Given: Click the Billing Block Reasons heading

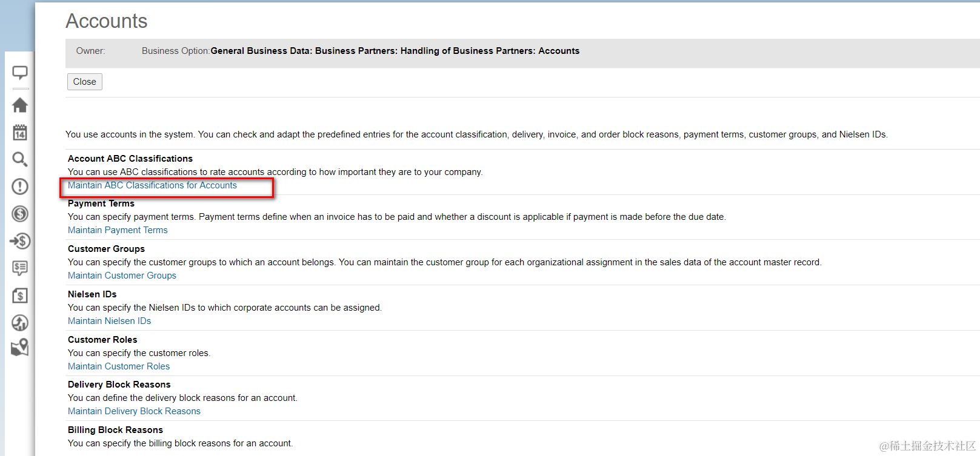Looking at the screenshot, I should coord(115,430).
